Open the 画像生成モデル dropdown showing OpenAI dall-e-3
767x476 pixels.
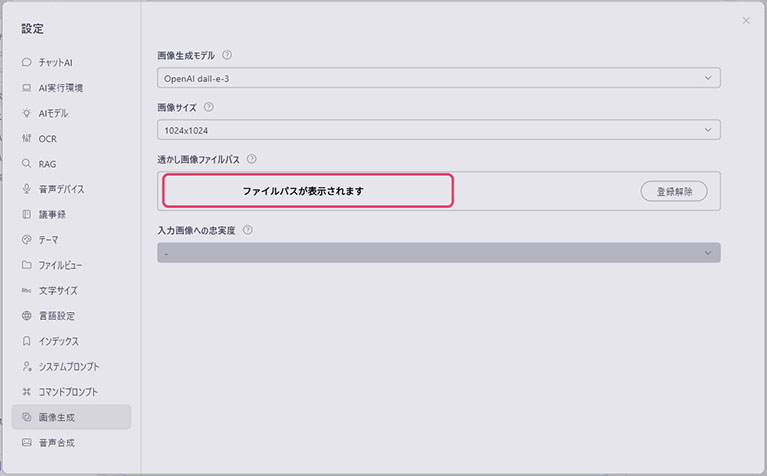438,78
